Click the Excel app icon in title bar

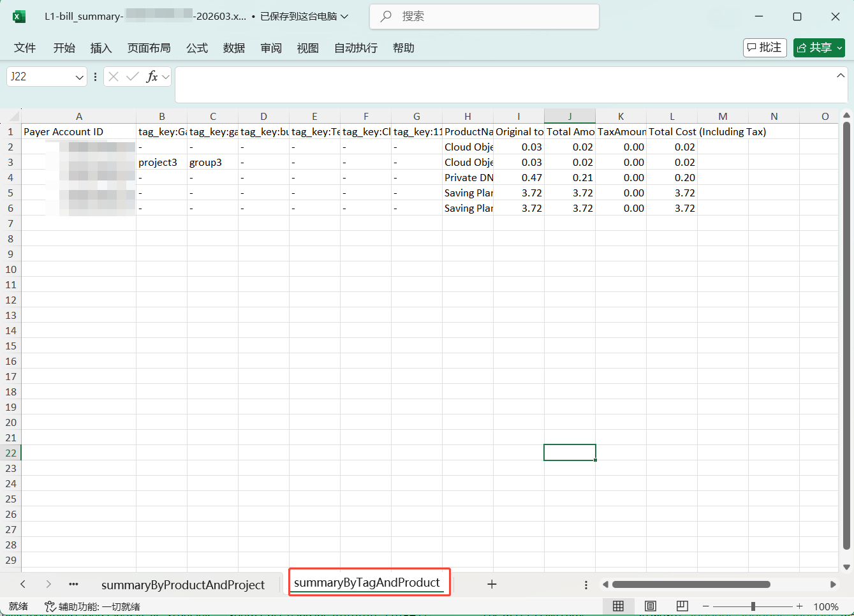click(19, 17)
